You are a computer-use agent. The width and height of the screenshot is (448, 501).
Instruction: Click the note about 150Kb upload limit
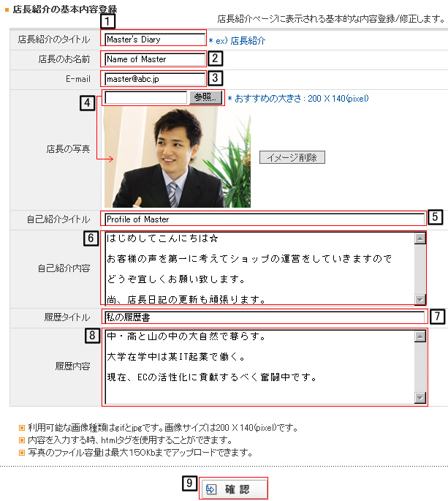pos(140,453)
